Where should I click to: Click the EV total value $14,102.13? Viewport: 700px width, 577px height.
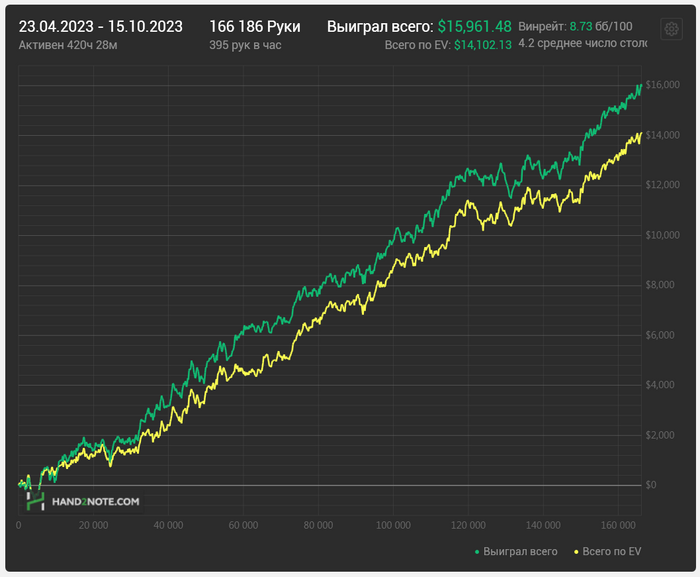click(x=483, y=45)
